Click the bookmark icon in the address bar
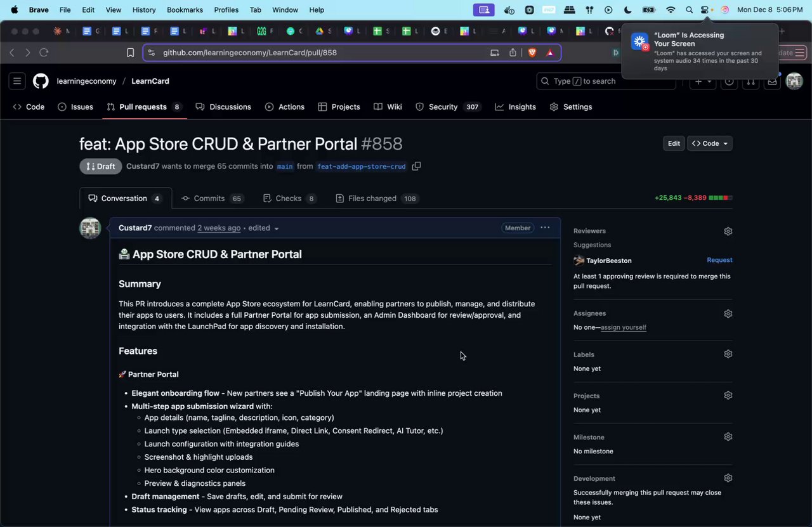Viewport: 812px width, 527px height. tap(130, 53)
